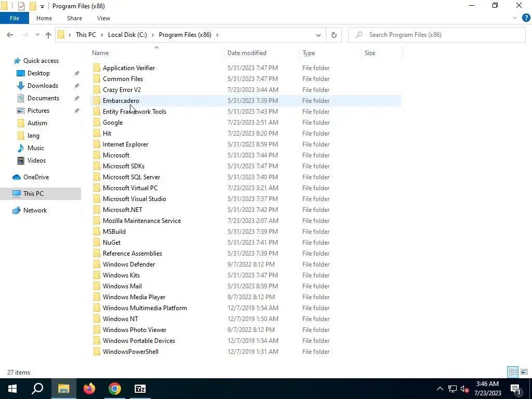Screen dimensions: 532x399
Task: Sort by the Type column header
Action: (x=309, y=53)
